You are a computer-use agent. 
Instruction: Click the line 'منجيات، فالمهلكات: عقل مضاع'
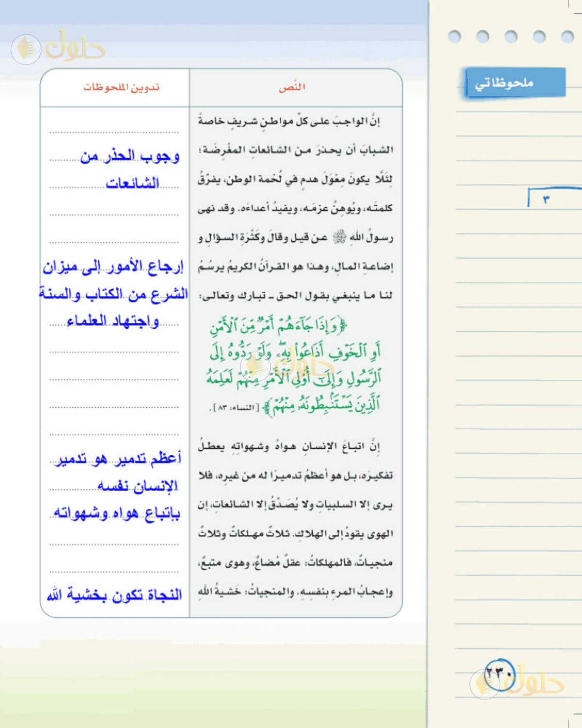coord(295,563)
